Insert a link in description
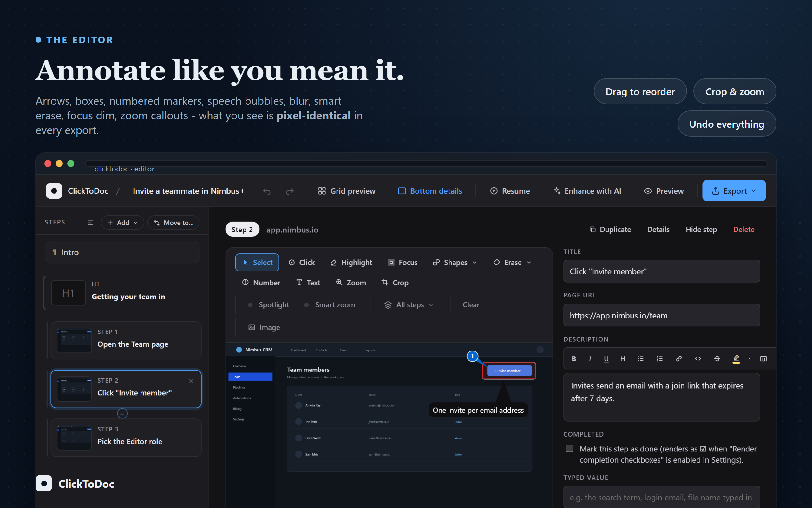 tap(678, 359)
